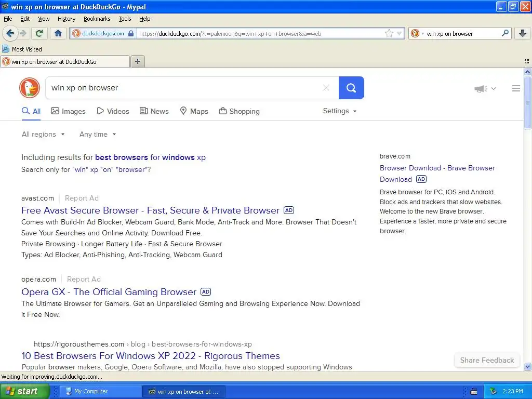Open the Downloads arrow button

coord(523,33)
